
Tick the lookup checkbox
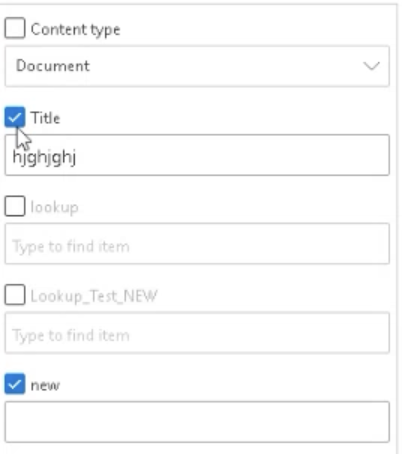(x=15, y=206)
